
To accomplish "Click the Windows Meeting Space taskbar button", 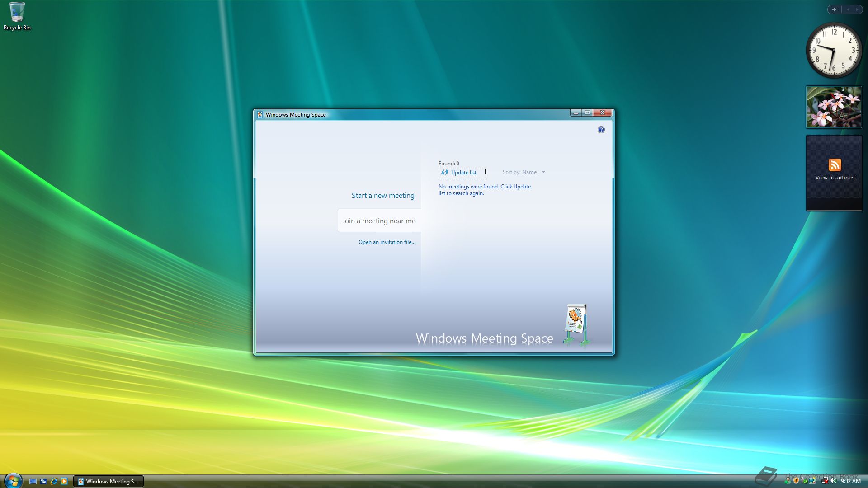I will pos(108,482).
